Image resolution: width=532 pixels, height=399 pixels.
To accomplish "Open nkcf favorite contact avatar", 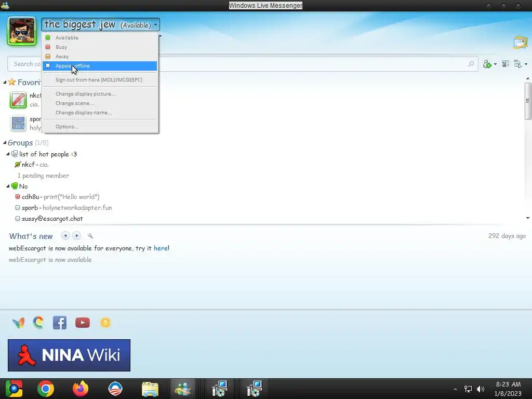I will click(x=18, y=100).
